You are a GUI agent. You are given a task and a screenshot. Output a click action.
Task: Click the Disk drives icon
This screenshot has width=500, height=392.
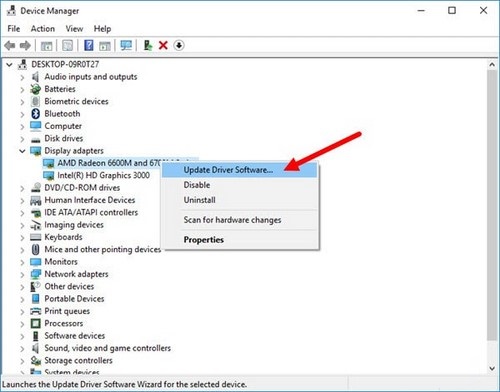pyautogui.click(x=35, y=139)
